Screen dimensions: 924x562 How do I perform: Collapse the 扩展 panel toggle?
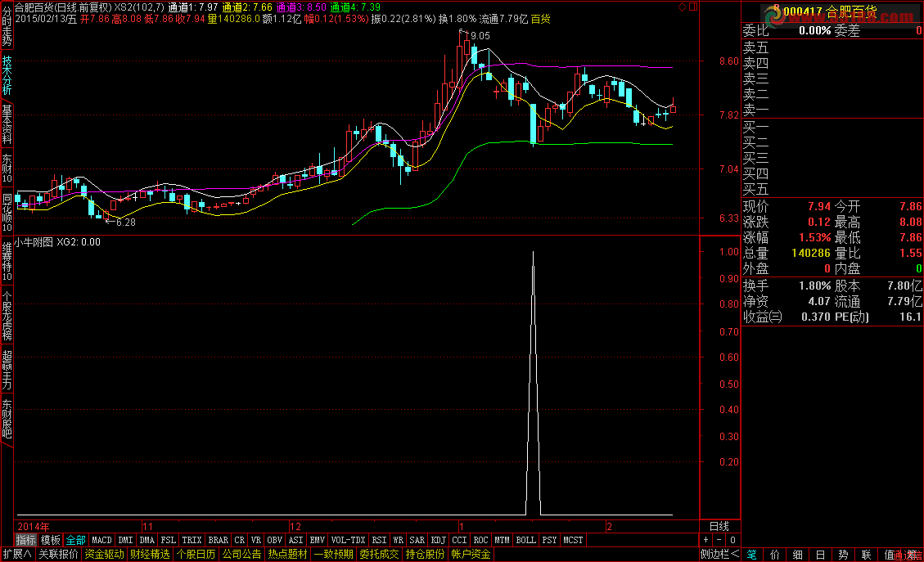[18, 555]
